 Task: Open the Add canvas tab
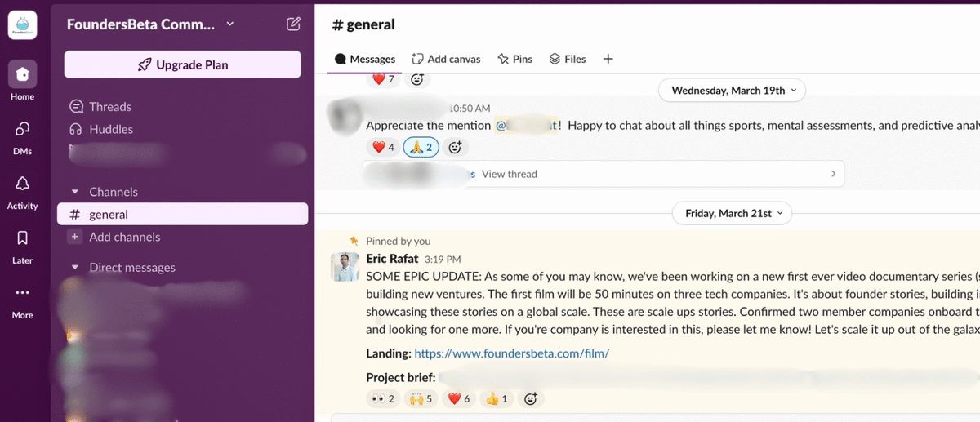coord(446,59)
